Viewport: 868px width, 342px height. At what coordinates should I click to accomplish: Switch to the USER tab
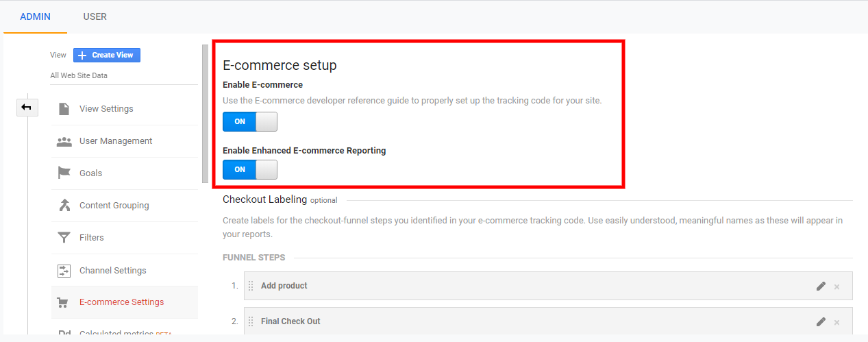(x=95, y=16)
